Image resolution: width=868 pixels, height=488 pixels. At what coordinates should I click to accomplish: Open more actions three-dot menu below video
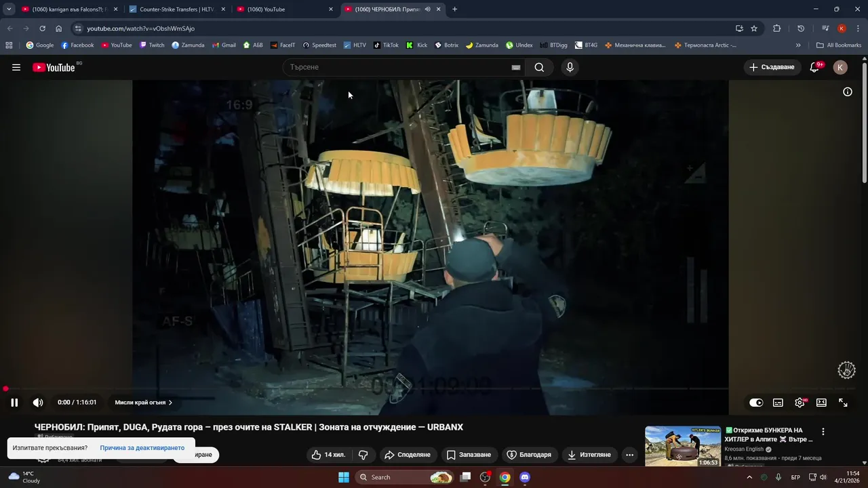630,455
